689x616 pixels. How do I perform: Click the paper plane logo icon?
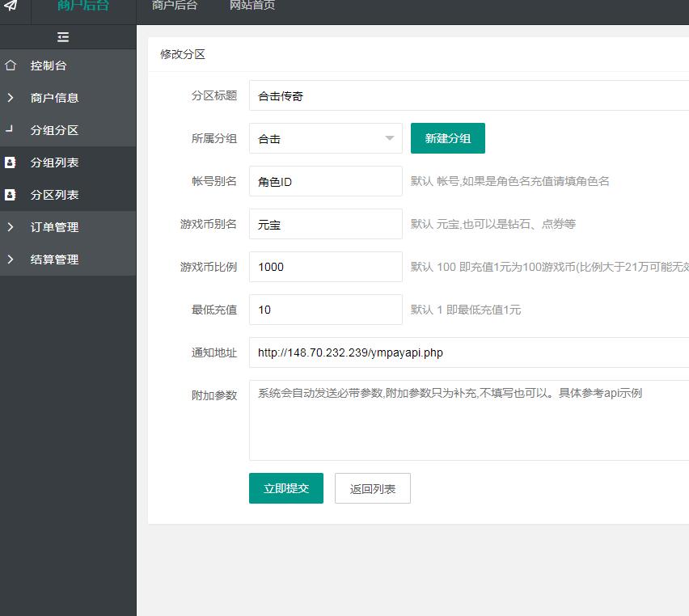click(x=11, y=6)
